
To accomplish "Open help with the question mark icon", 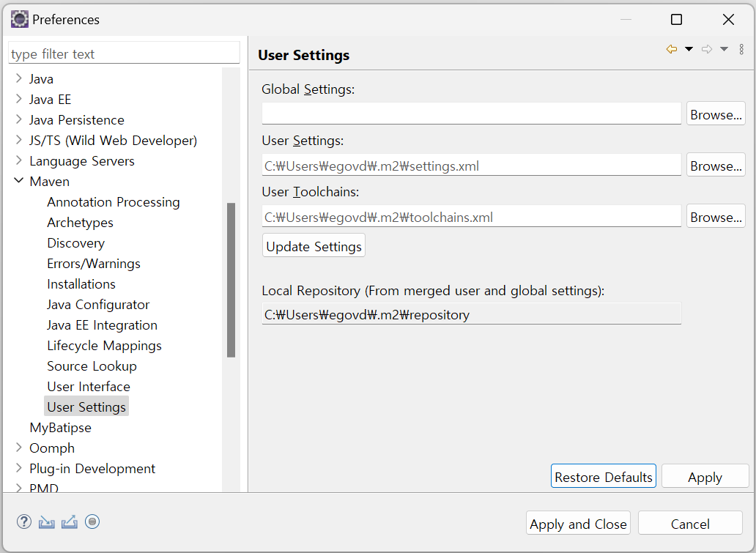I will pos(24,522).
